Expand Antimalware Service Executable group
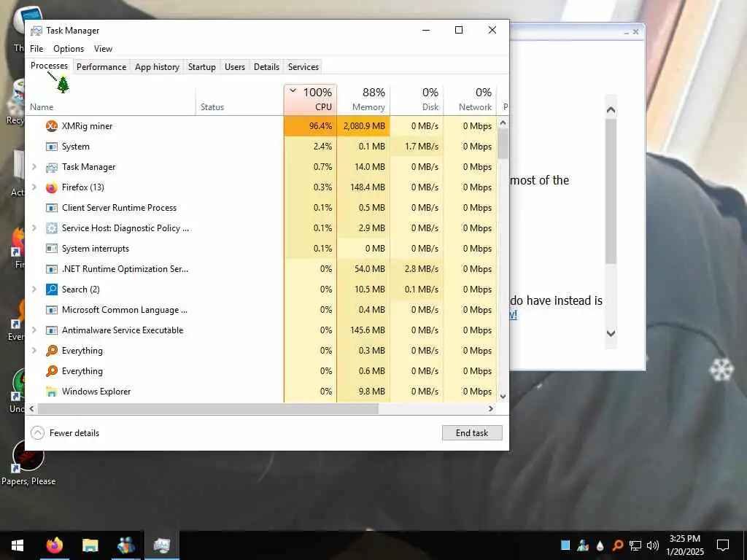Viewport: 747px width, 560px height. 34,330
